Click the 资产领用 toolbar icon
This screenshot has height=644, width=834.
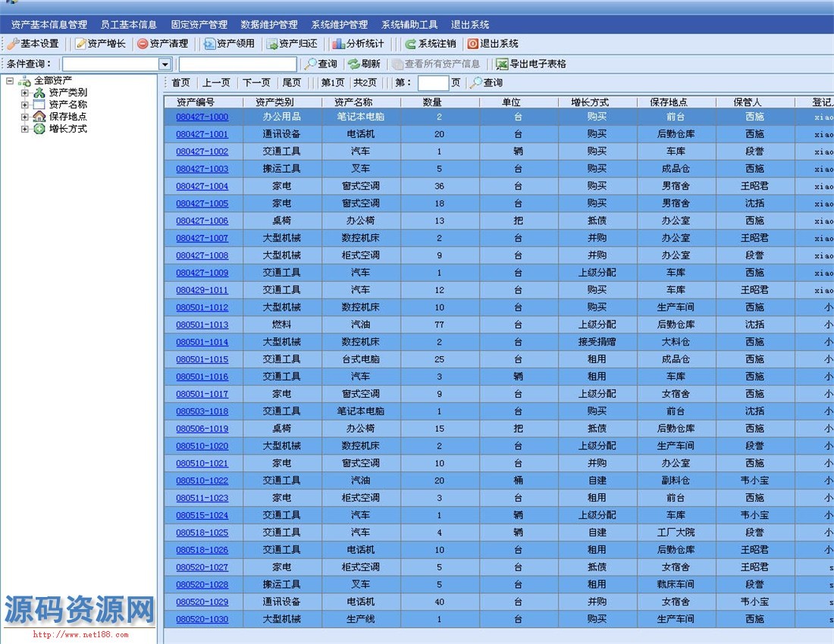tap(209, 44)
